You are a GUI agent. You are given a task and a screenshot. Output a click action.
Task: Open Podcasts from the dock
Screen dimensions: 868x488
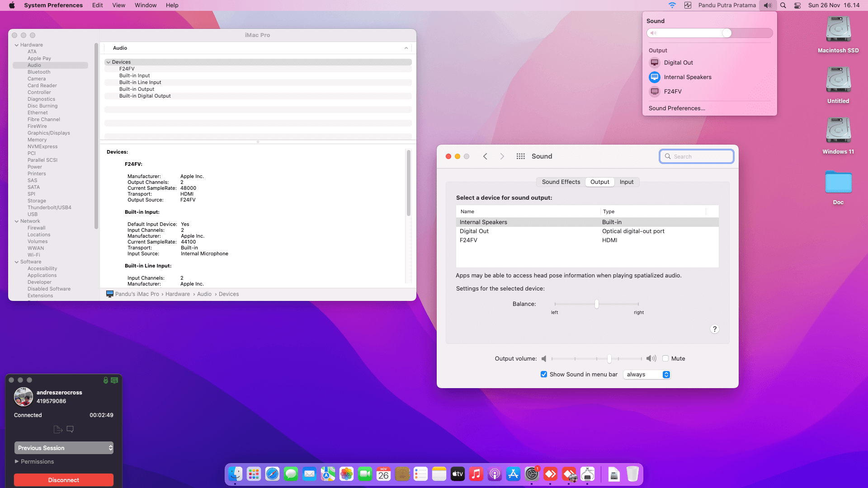(495, 474)
